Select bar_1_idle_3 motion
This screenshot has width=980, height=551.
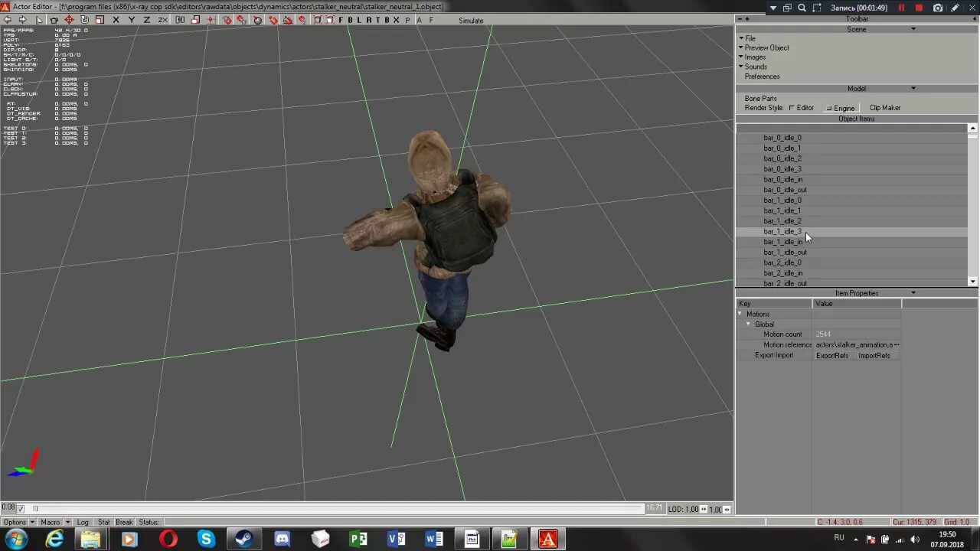[782, 231]
